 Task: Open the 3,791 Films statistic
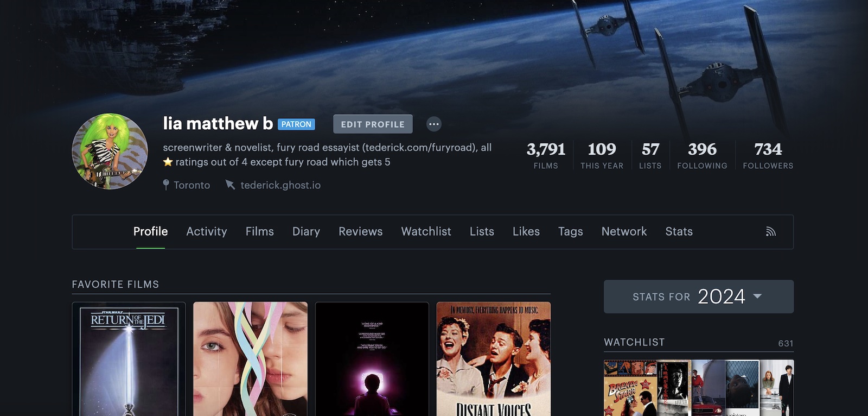pyautogui.click(x=546, y=155)
